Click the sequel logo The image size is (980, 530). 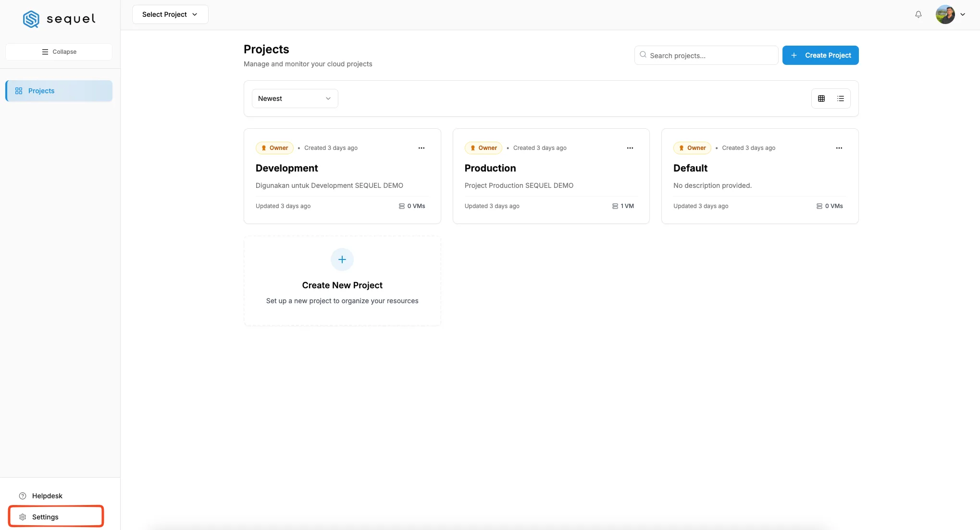[x=59, y=19]
